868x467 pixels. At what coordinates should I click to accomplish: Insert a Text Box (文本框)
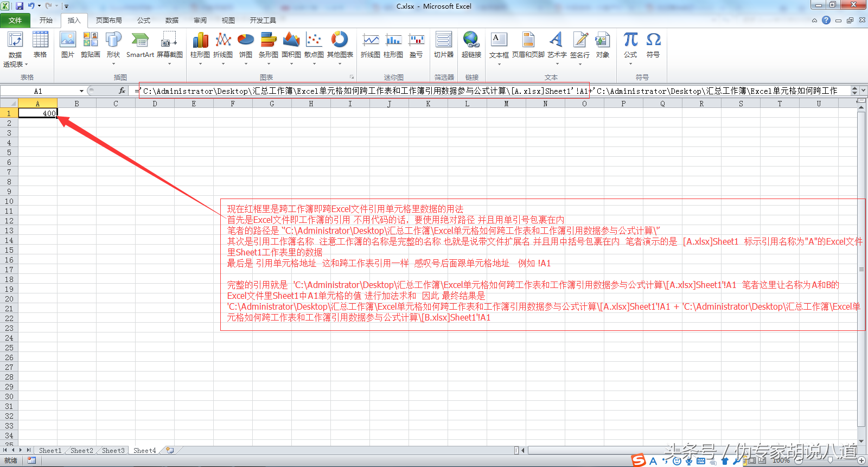click(499, 48)
